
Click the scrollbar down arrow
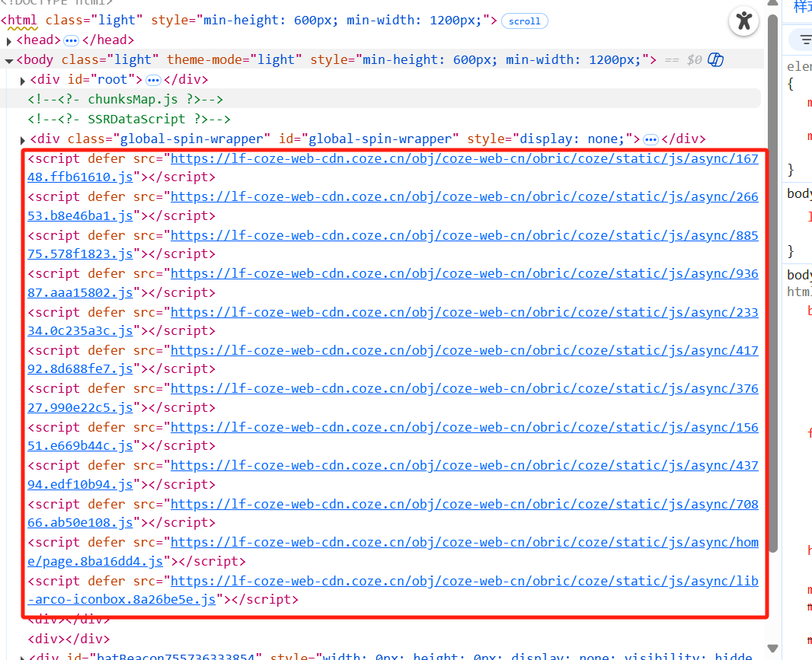pos(772,649)
